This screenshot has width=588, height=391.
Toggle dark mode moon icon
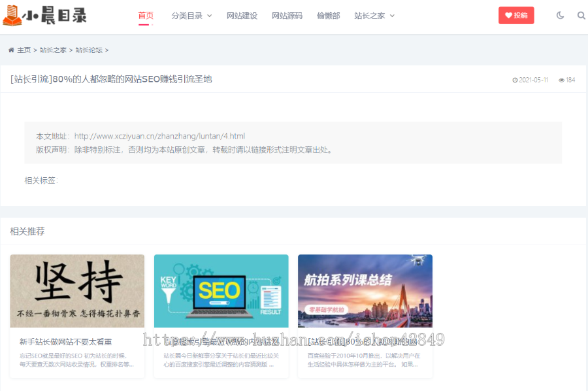click(560, 16)
